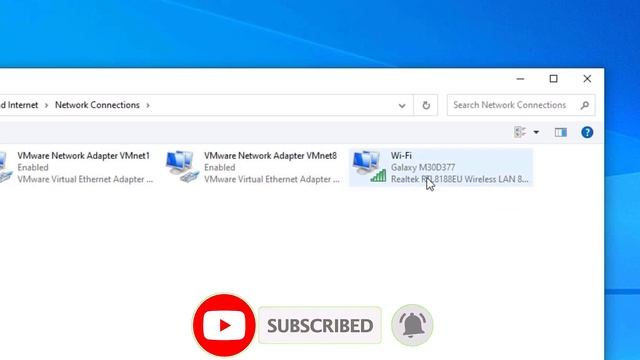Open the Help button
This screenshot has height=360, width=640.
587,132
